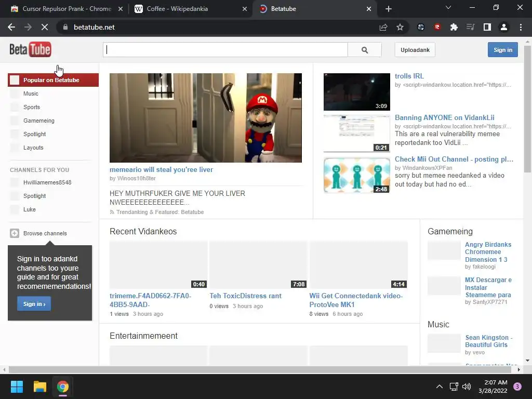Open Chrome's three-dot menu
532x399 pixels.
521,27
